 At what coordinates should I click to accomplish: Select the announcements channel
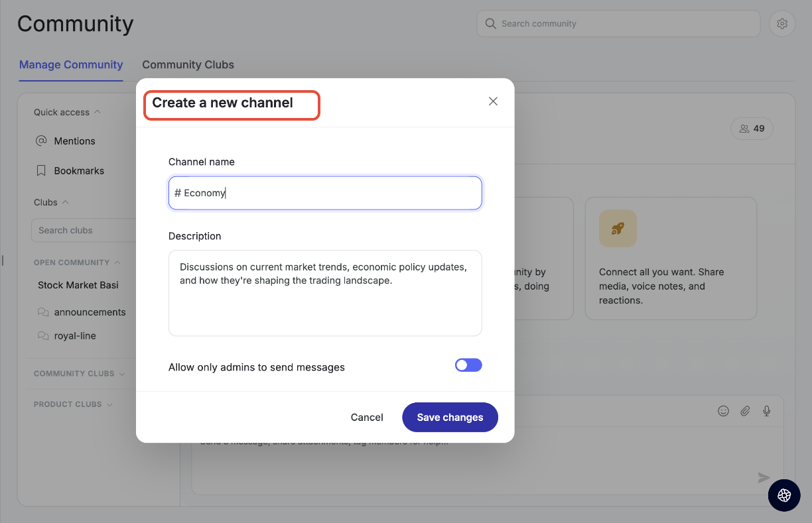tap(90, 312)
